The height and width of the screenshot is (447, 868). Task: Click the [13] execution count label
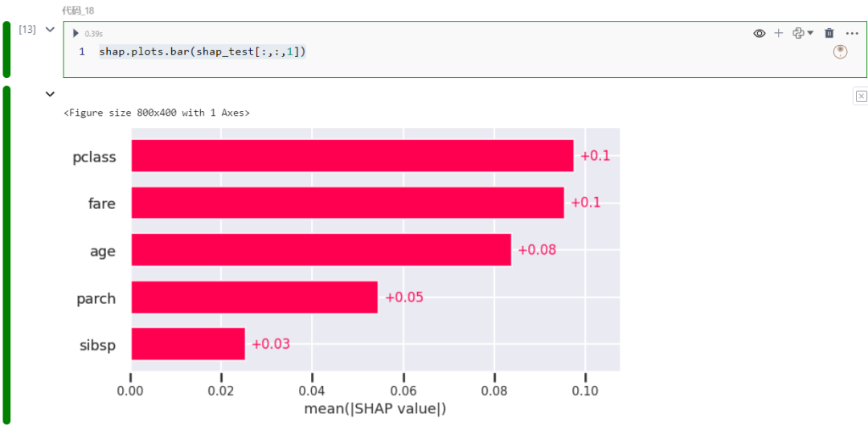click(x=27, y=30)
